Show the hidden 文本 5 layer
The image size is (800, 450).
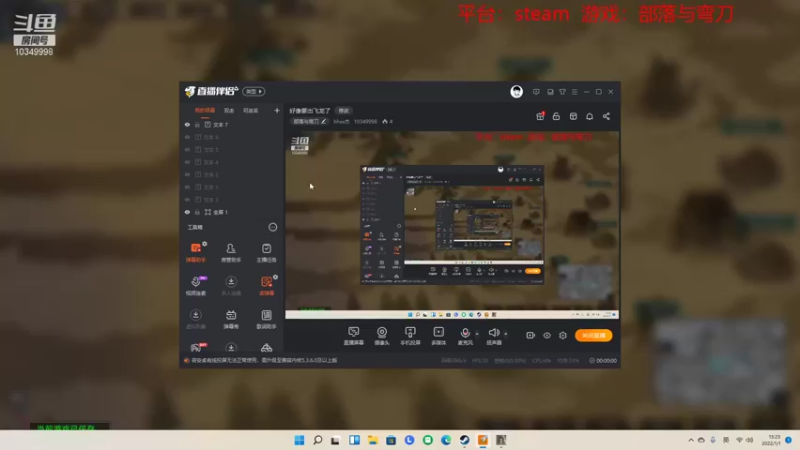[x=187, y=149]
